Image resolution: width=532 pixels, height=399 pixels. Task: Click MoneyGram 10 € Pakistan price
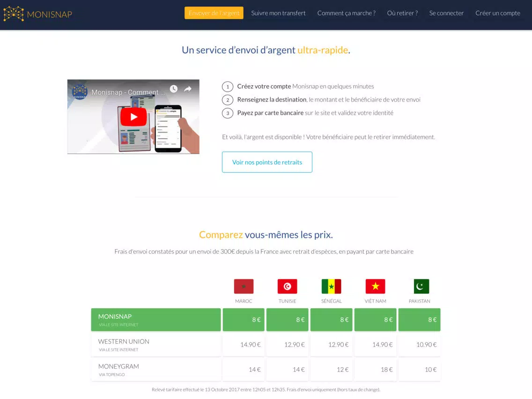419,370
